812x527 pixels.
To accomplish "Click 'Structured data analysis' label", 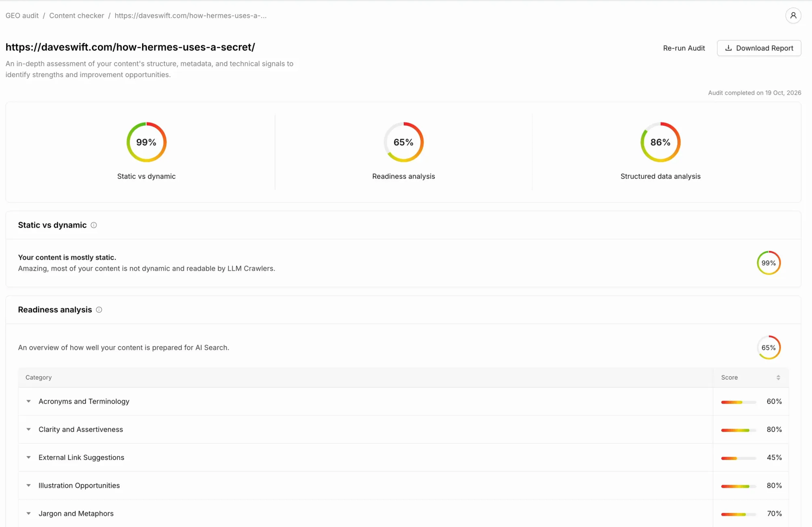I will pos(661,176).
